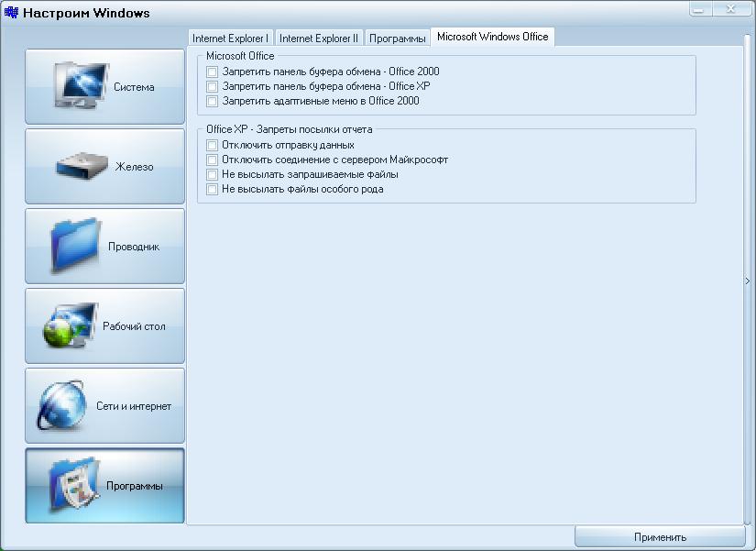
Task: Switch to the Internet Explorer I tab
Action: coord(230,39)
